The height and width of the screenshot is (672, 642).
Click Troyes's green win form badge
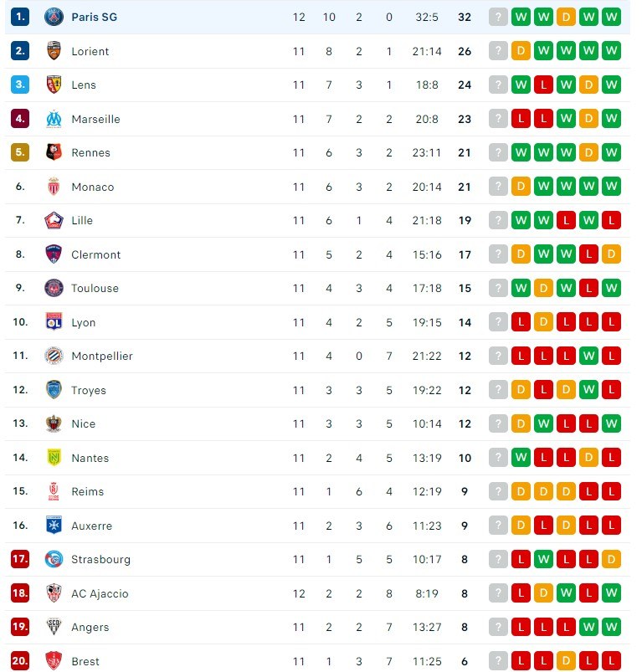[588, 390]
